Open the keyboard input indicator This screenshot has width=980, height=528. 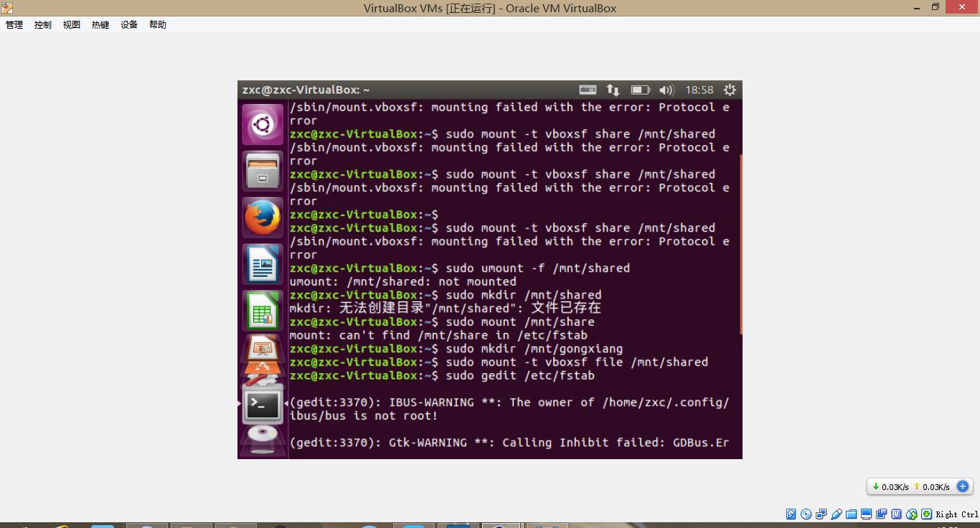tap(588, 90)
